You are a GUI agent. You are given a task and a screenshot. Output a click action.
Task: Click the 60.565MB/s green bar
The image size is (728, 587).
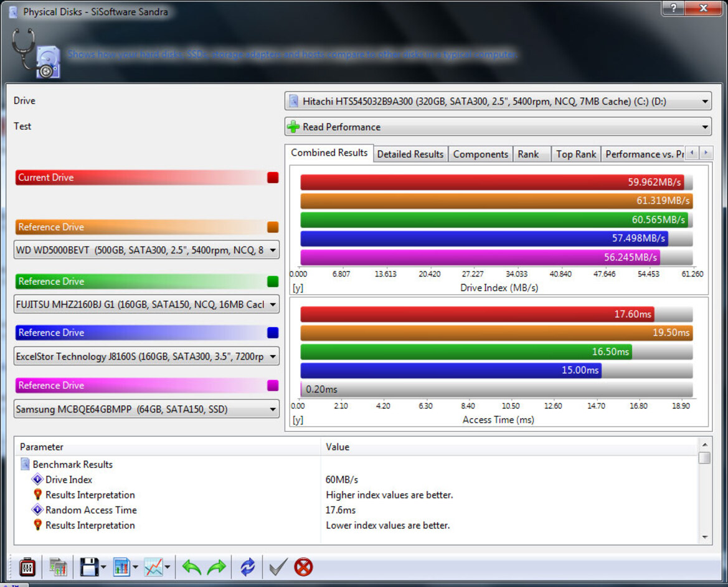click(x=494, y=220)
